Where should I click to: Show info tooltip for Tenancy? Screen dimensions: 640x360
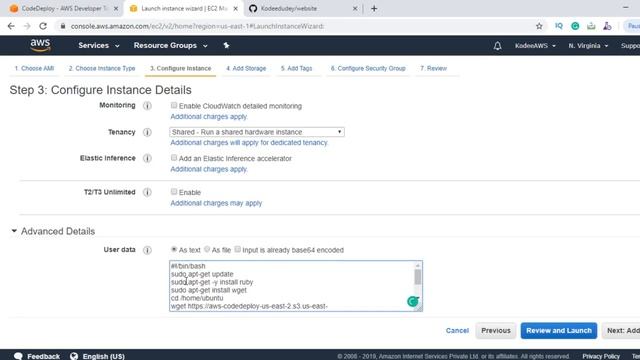(x=147, y=132)
